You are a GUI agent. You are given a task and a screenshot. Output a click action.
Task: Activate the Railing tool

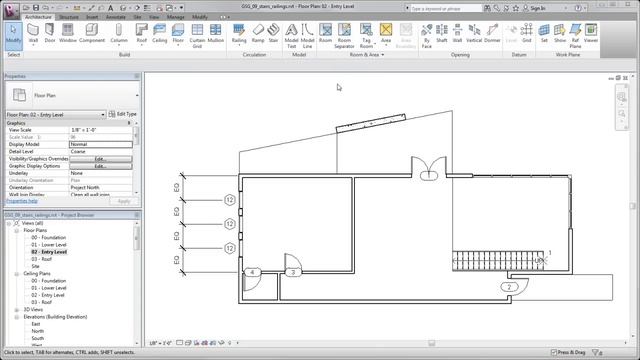tap(239, 33)
